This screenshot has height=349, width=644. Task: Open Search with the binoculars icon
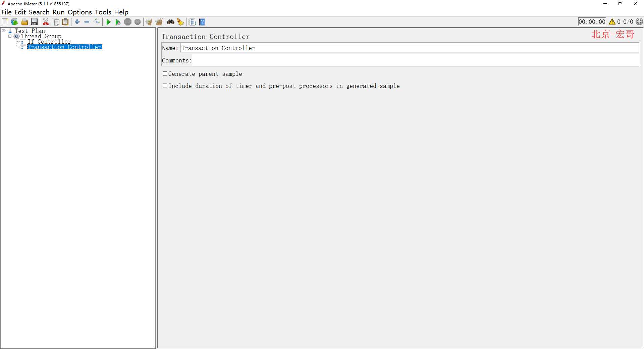(171, 22)
